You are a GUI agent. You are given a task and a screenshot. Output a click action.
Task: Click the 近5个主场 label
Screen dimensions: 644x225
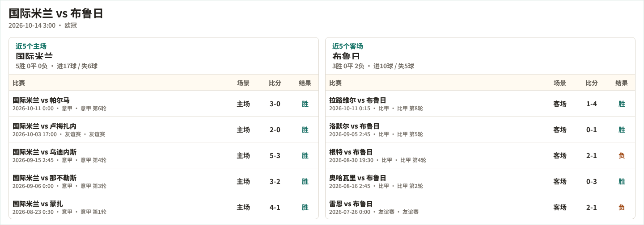(x=31, y=46)
